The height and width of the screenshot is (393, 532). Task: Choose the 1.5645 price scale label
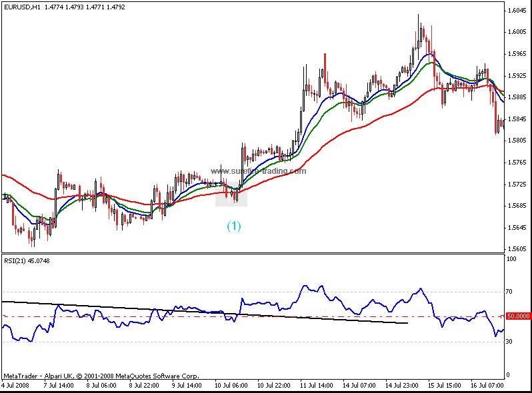coord(517,228)
